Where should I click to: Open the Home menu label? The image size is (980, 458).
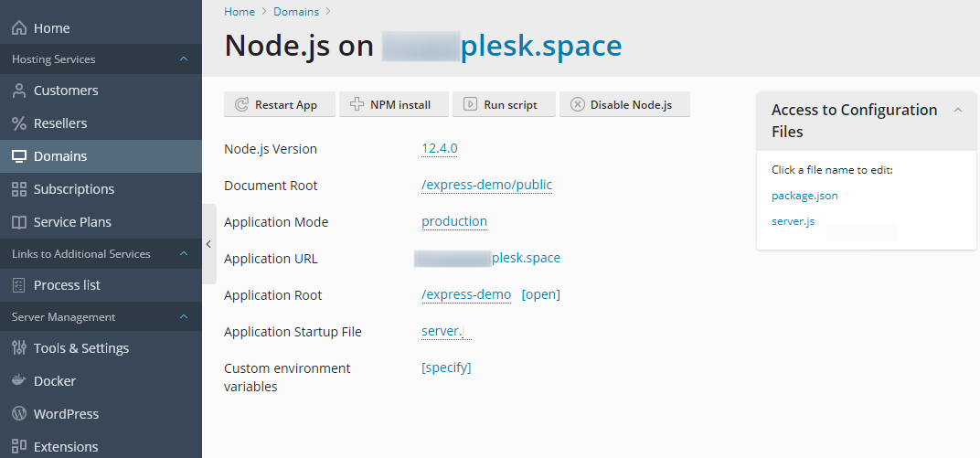click(x=52, y=28)
